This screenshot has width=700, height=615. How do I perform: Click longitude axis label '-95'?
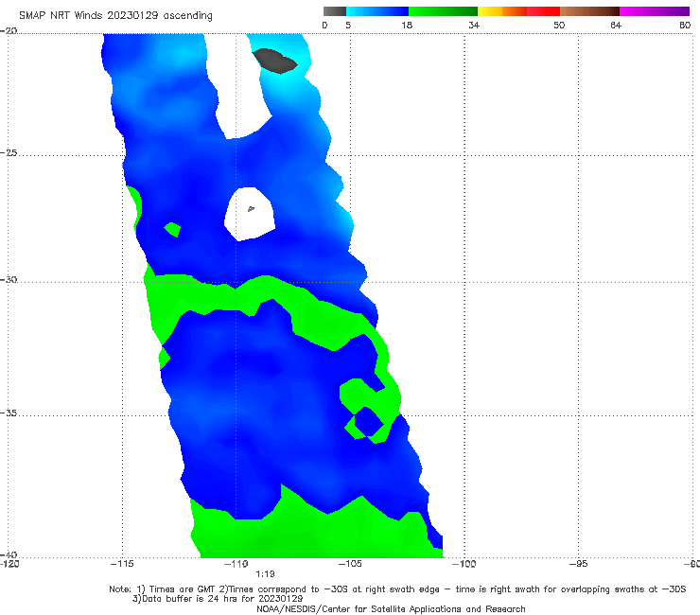(x=578, y=564)
